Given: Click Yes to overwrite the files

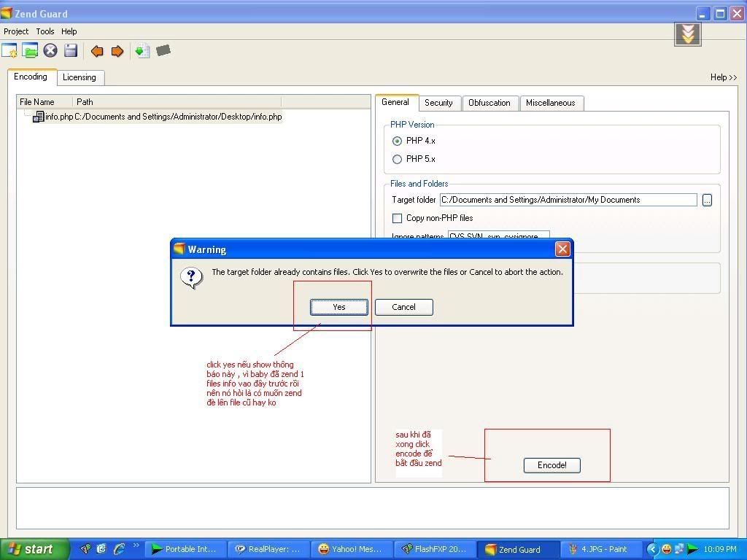Looking at the screenshot, I should [x=339, y=307].
